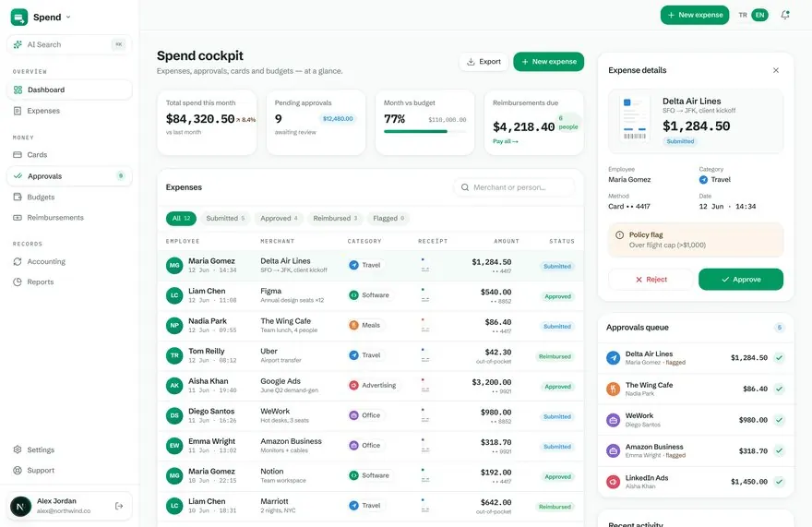Image resolution: width=812 pixels, height=527 pixels.
Task: Click the WeWork icon in Approvals queue
Action: coord(613,420)
